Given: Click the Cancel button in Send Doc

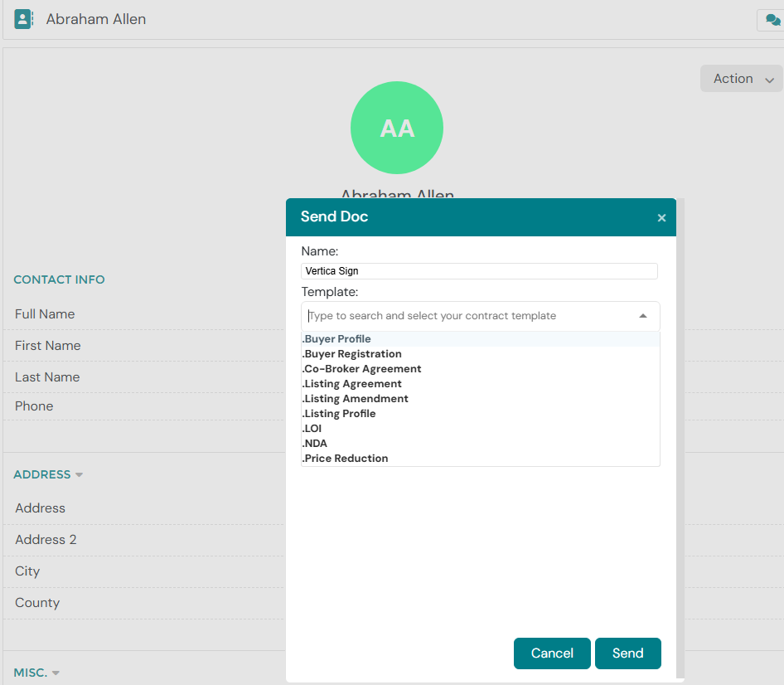Looking at the screenshot, I should (x=552, y=653).
